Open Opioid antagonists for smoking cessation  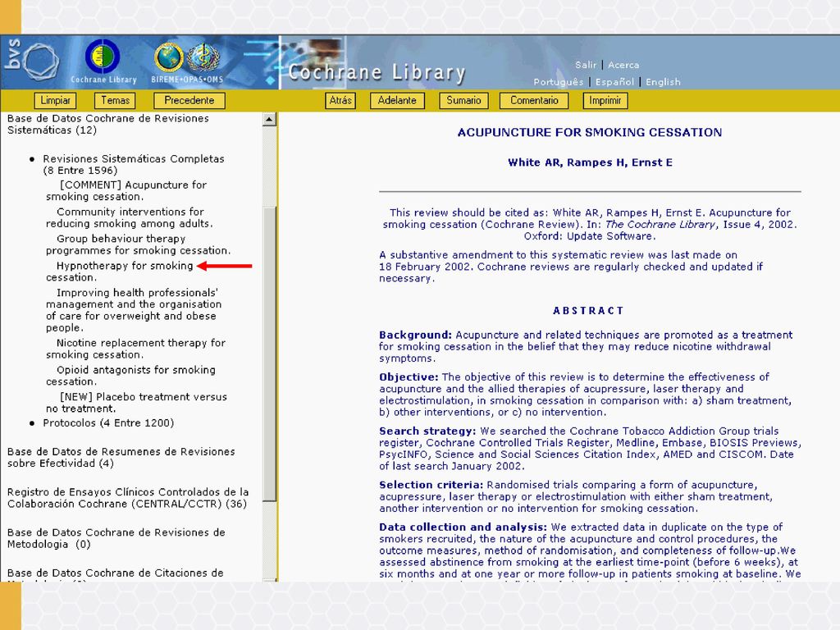pos(130,376)
